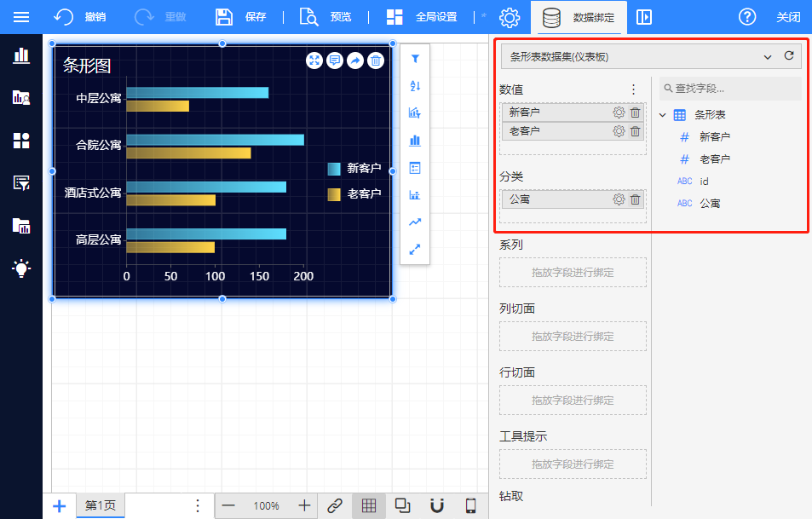
Task: Toggle the grid display in the bottom bar
Action: pyautogui.click(x=369, y=505)
